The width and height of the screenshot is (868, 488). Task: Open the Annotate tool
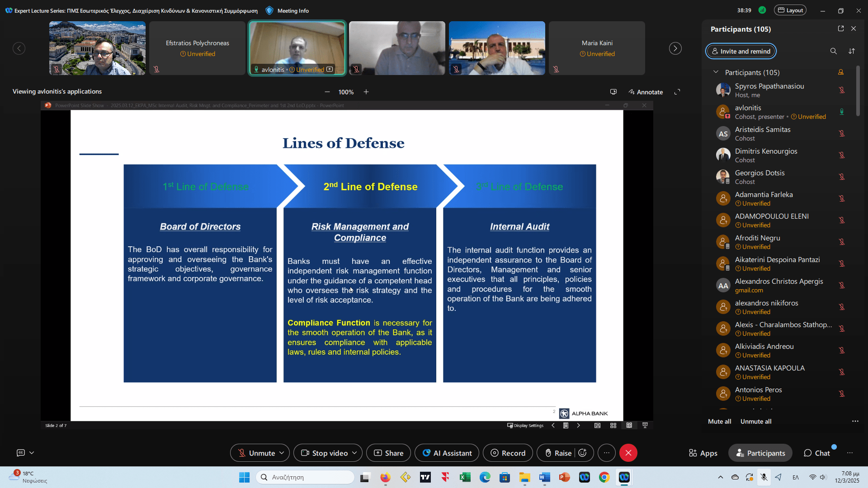pos(646,92)
